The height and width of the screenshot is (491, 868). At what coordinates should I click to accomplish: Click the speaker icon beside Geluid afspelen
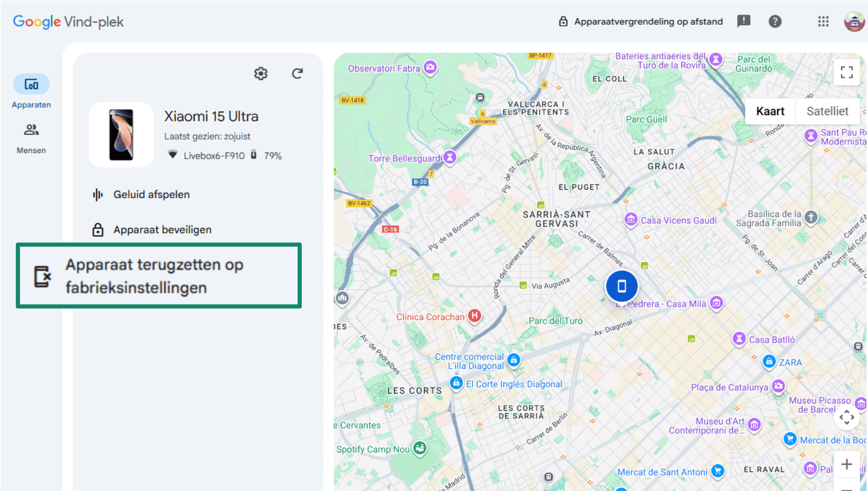[97, 194]
